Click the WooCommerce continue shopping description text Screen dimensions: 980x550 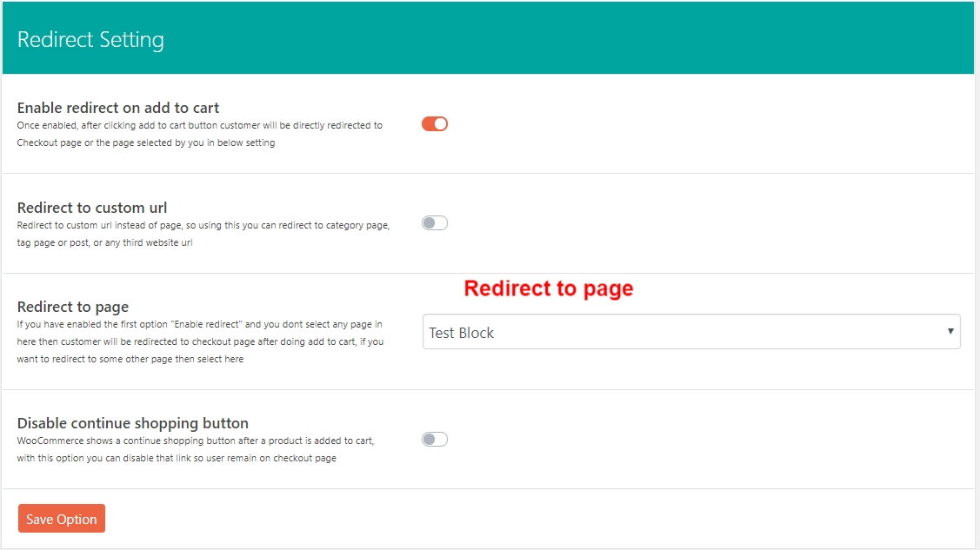pyautogui.click(x=195, y=449)
